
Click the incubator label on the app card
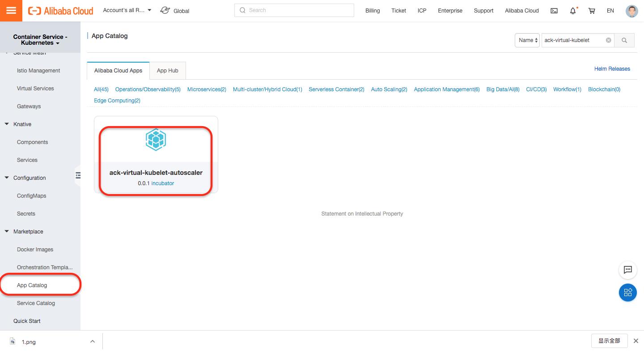(163, 183)
